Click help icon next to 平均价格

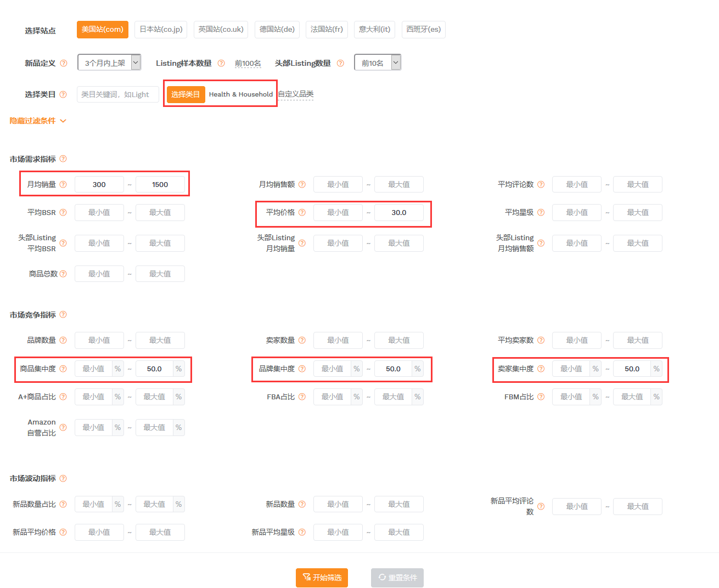pos(302,212)
